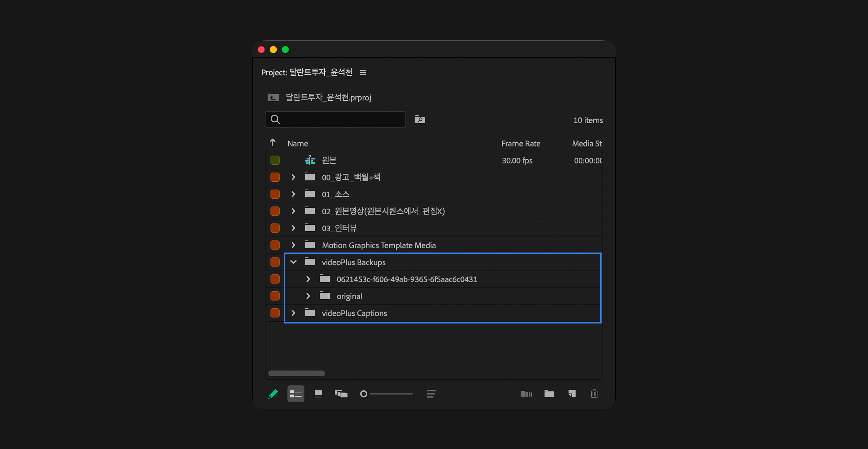This screenshot has width=868, height=449.
Task: Toggle sort direction arrow next to Name
Action: 273,142
